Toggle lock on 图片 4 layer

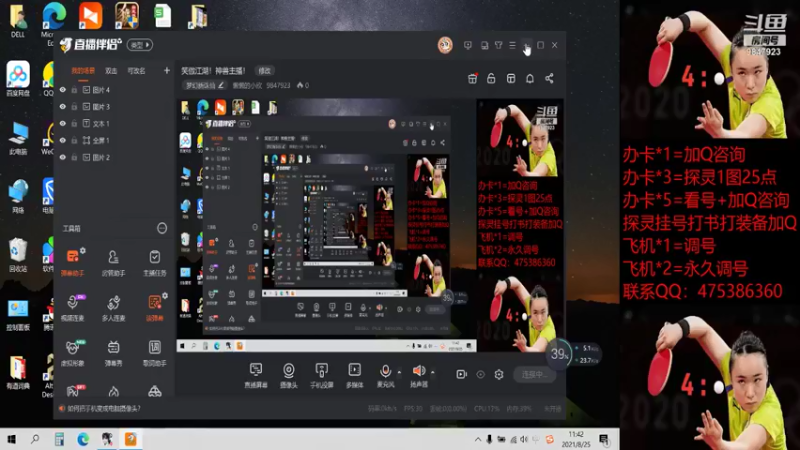[x=74, y=90]
